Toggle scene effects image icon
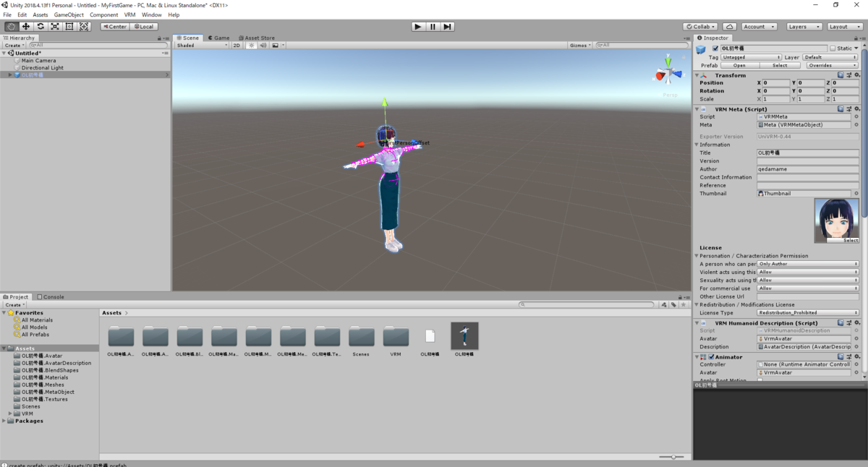This screenshot has width=868, height=467. (x=275, y=46)
